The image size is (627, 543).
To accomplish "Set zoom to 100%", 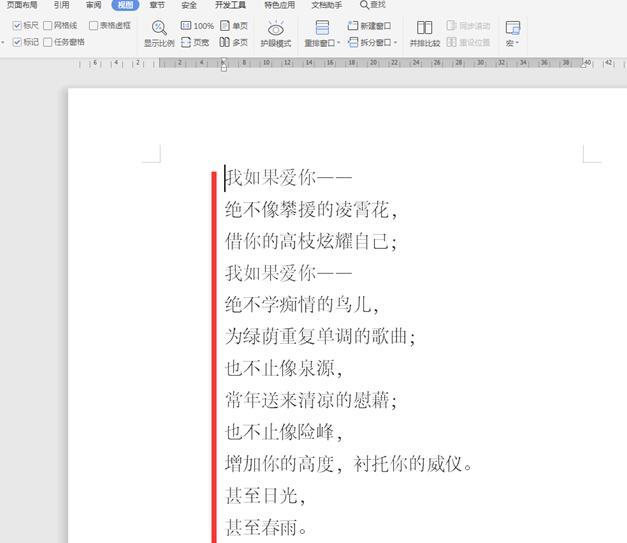I will pyautogui.click(x=197, y=26).
